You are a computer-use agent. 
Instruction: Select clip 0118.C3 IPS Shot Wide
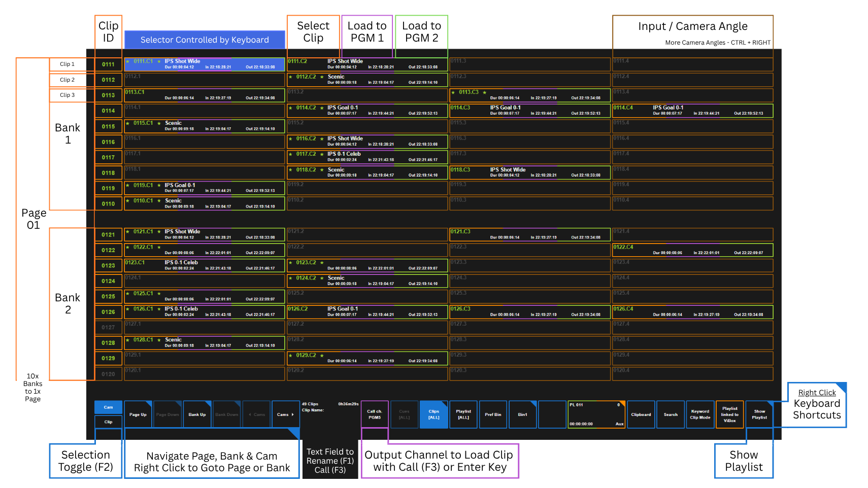click(x=530, y=172)
